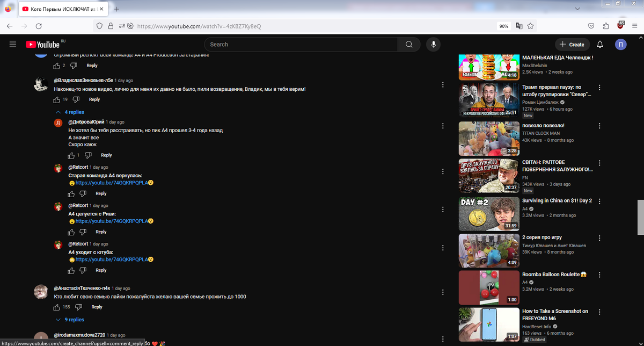The width and height of the screenshot is (644, 346).
Task: Like the reply by @ДиброваЮрий
Action: click(x=71, y=155)
